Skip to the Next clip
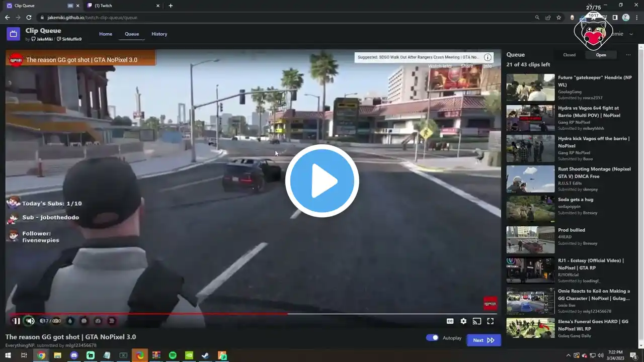The width and height of the screenshot is (644, 362). point(484,340)
